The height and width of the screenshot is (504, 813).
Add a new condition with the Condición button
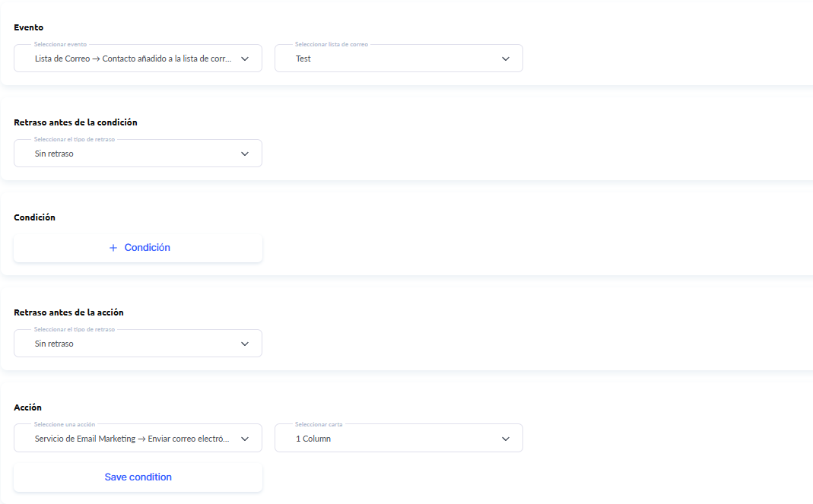pos(147,248)
